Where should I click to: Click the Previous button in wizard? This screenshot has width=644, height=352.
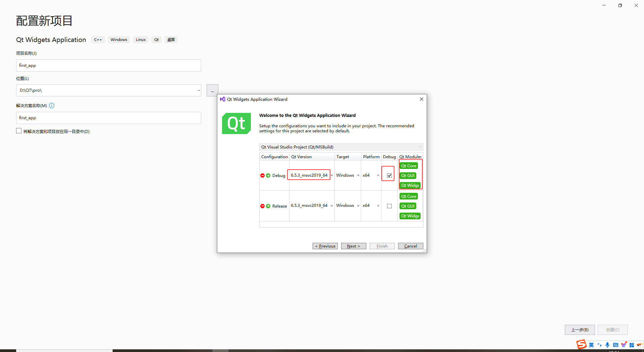tap(325, 246)
